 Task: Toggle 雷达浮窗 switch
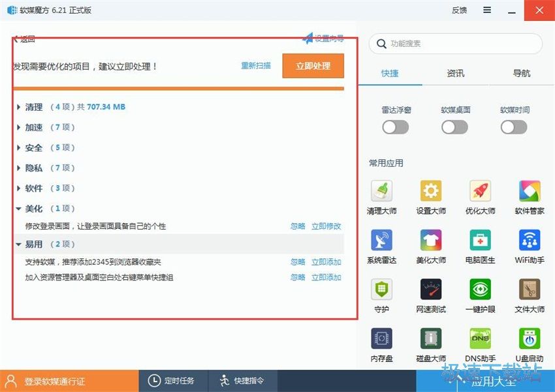(x=396, y=127)
